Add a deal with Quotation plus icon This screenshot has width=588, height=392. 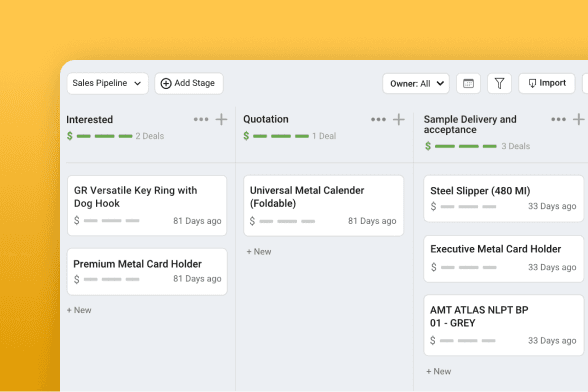pos(399,119)
